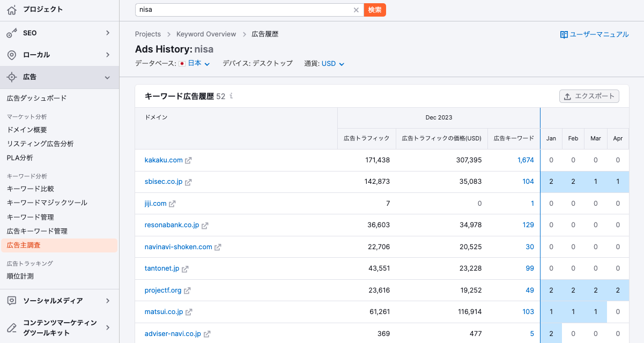Open PLA分析 in the sidebar
644x343 pixels.
(20, 158)
